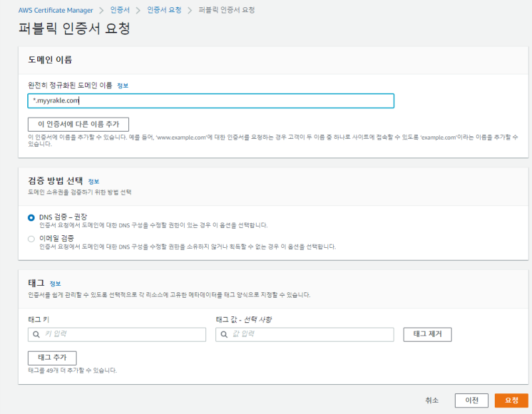Submit with orange 요청 button
The height and width of the screenshot is (414, 532).
[511, 401]
